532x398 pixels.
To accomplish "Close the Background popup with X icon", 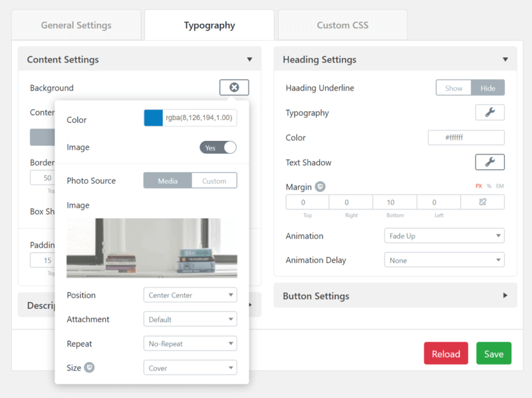I will (234, 88).
